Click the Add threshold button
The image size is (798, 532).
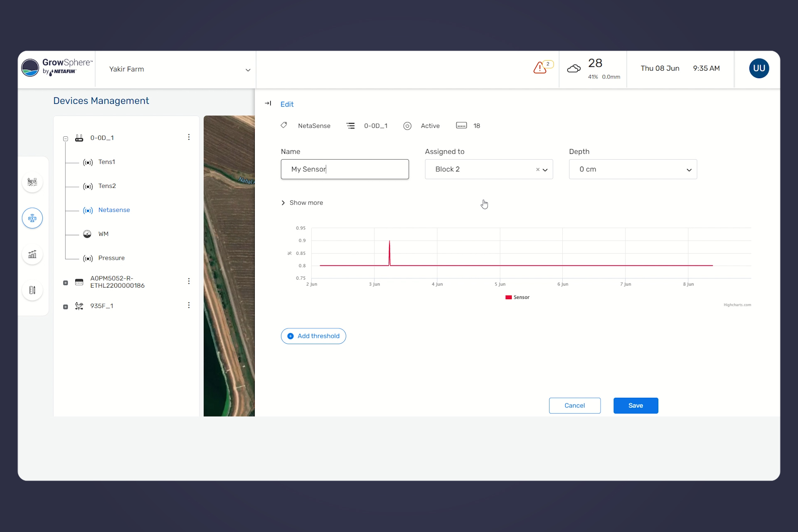[x=313, y=336]
